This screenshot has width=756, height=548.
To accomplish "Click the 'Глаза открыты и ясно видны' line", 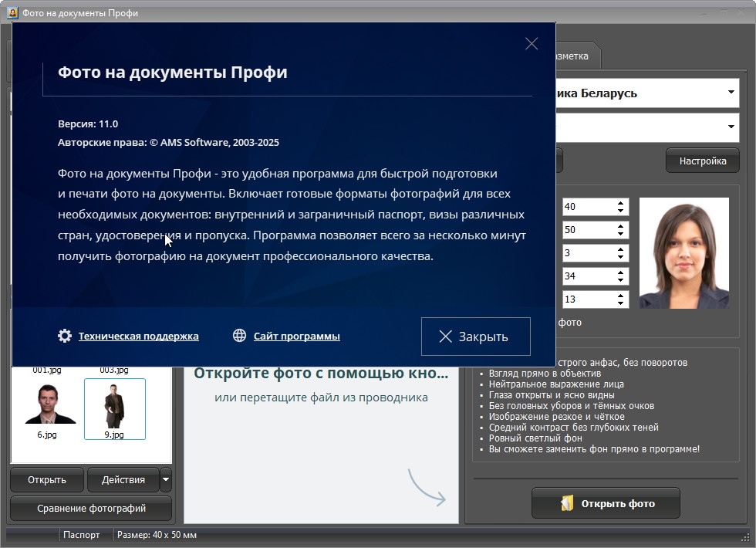I will pos(552,394).
